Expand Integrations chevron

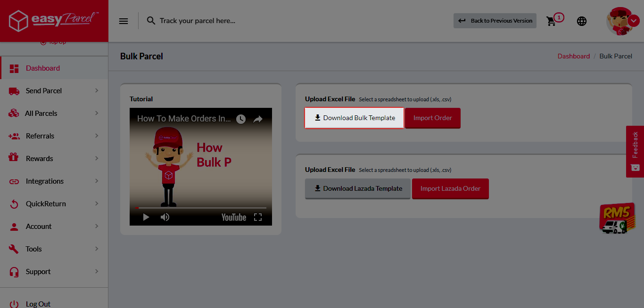97,181
